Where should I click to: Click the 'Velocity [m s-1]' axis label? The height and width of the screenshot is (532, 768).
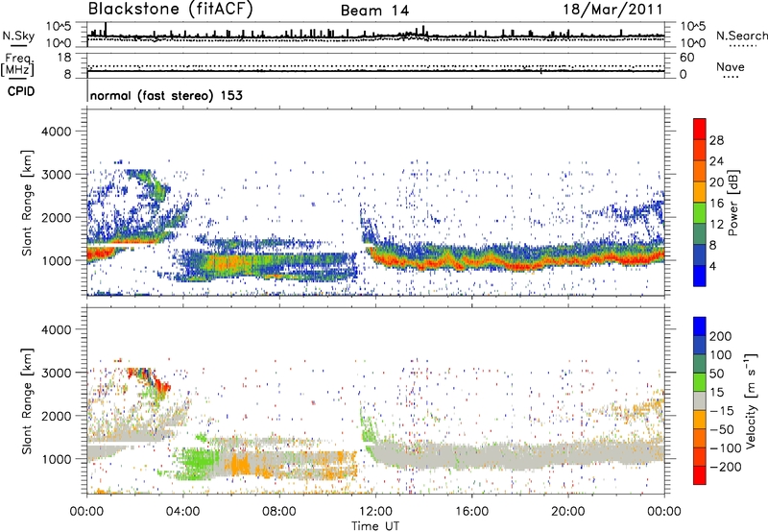pos(751,400)
